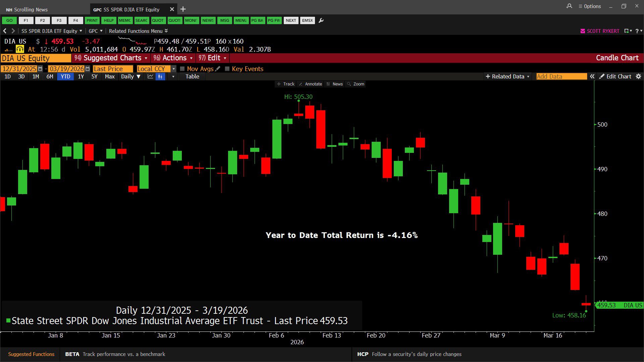This screenshot has height=362, width=644.
Task: Click the Add Data input field
Action: pos(561,76)
